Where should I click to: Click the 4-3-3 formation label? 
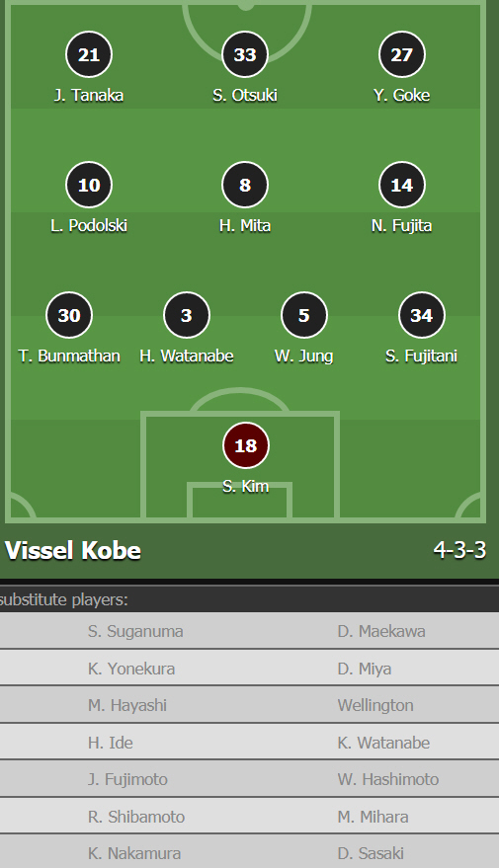click(x=459, y=550)
